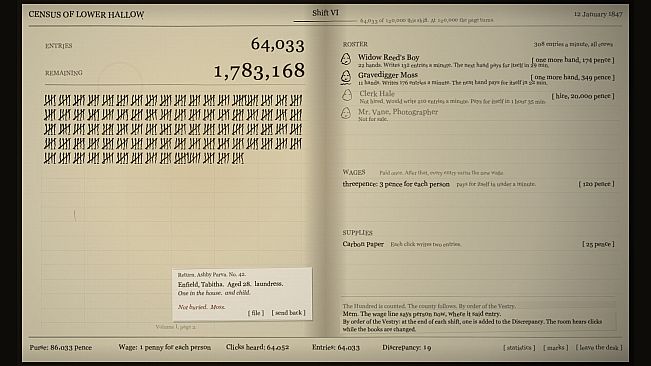Click Clerk Hale portrait icon
Viewport: 651px width, 366px height.
[x=347, y=95]
